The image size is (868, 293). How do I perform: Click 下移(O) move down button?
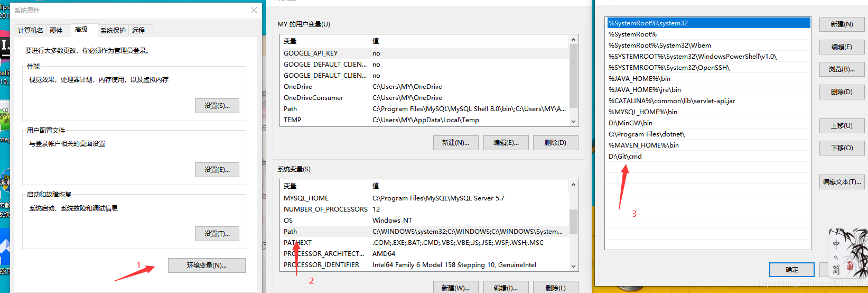pyautogui.click(x=842, y=148)
